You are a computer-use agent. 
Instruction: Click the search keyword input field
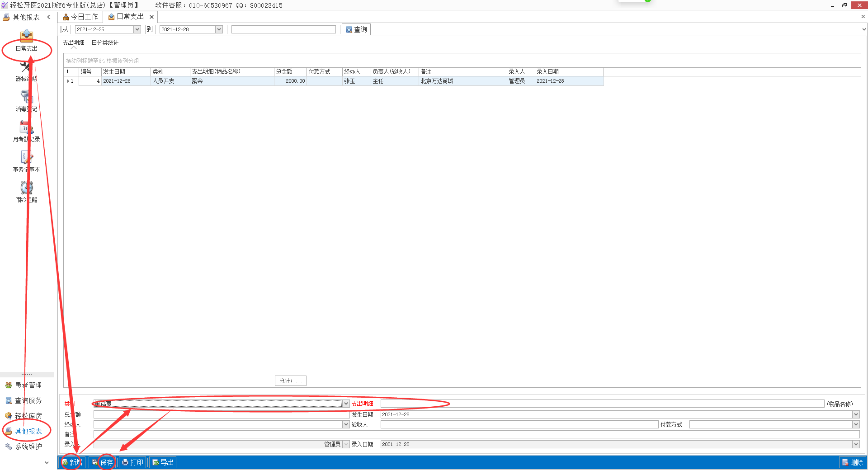tap(283, 29)
